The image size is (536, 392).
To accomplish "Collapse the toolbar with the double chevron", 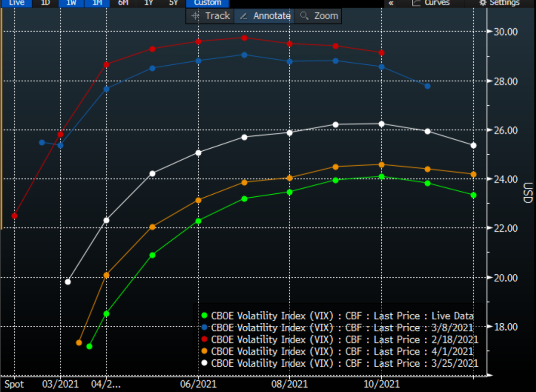I will pyautogui.click(x=391, y=3).
